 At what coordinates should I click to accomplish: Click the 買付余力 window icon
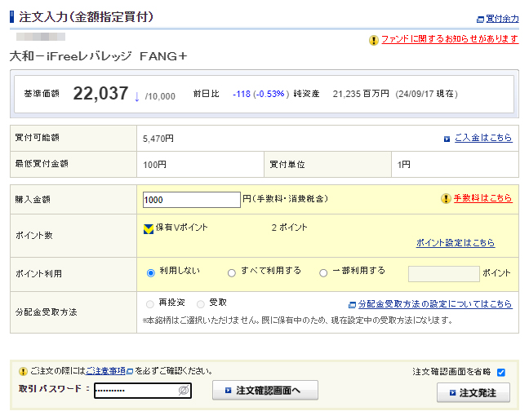click(479, 19)
